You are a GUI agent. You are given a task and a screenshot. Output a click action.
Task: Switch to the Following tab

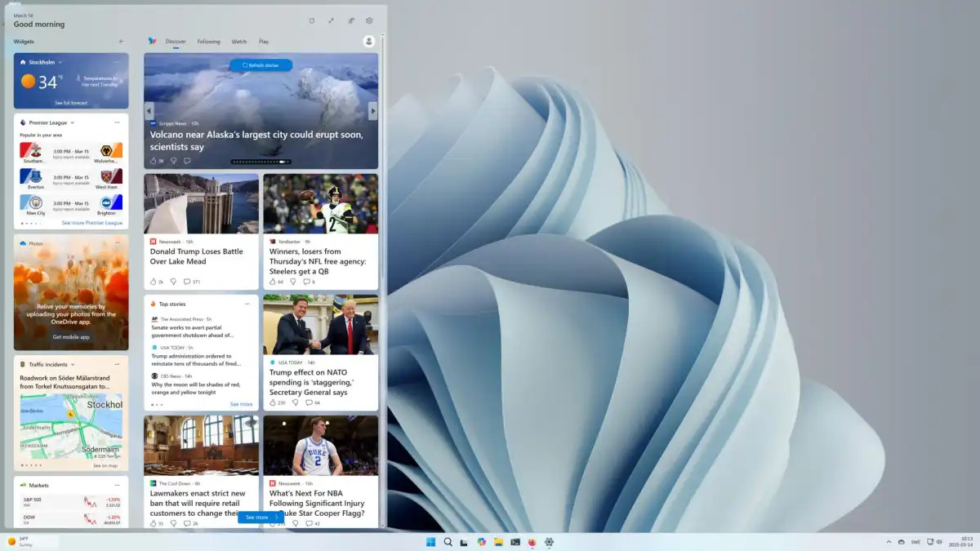[x=209, y=41]
